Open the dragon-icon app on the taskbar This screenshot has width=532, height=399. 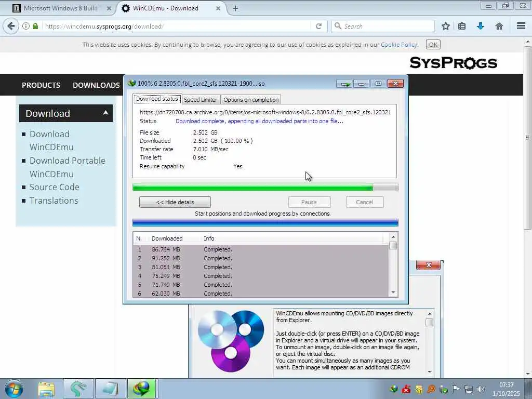click(x=78, y=389)
